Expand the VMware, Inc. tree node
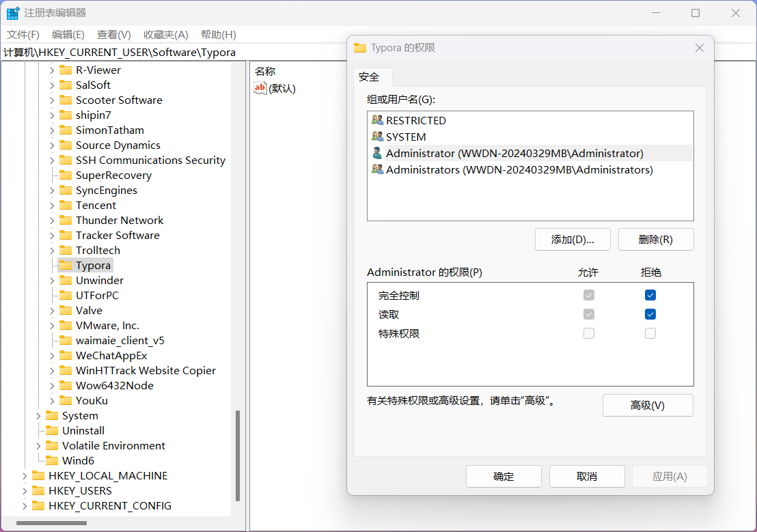 (52, 326)
